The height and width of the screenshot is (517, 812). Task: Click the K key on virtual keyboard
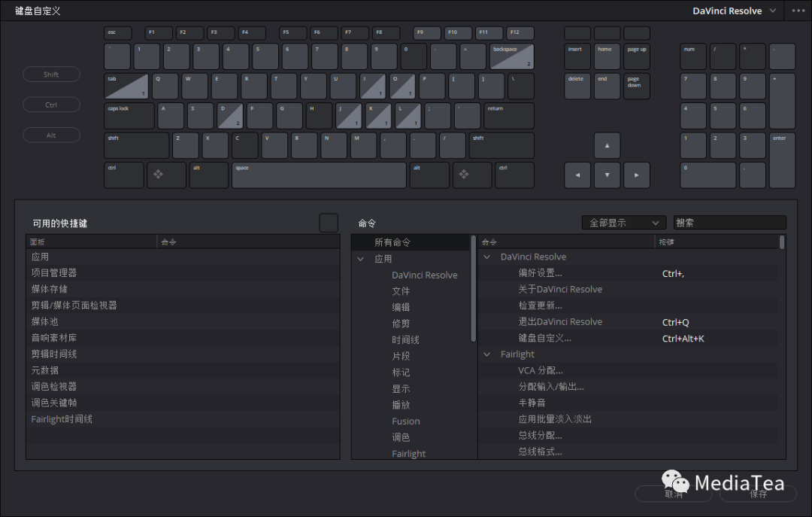point(378,116)
